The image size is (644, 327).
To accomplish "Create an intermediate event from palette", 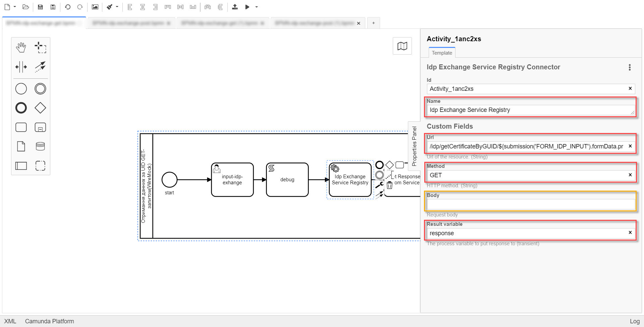I will [x=40, y=89].
